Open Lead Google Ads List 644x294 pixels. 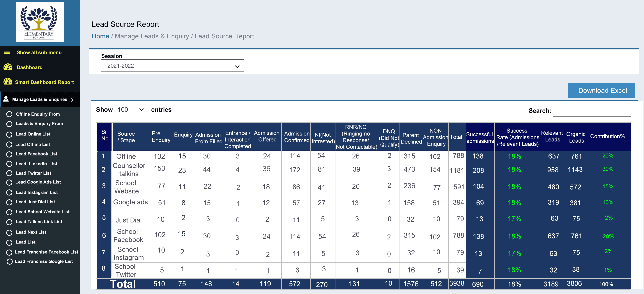tap(38, 182)
